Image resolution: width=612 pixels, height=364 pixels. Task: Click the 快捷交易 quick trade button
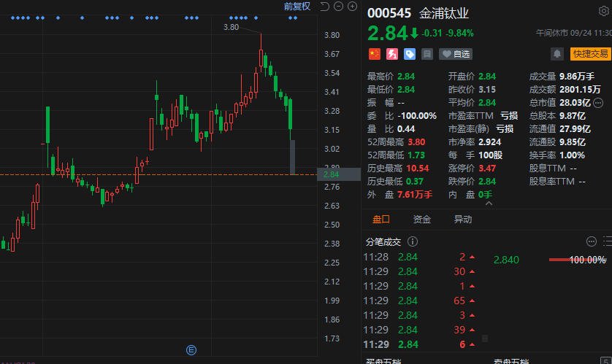590,54
